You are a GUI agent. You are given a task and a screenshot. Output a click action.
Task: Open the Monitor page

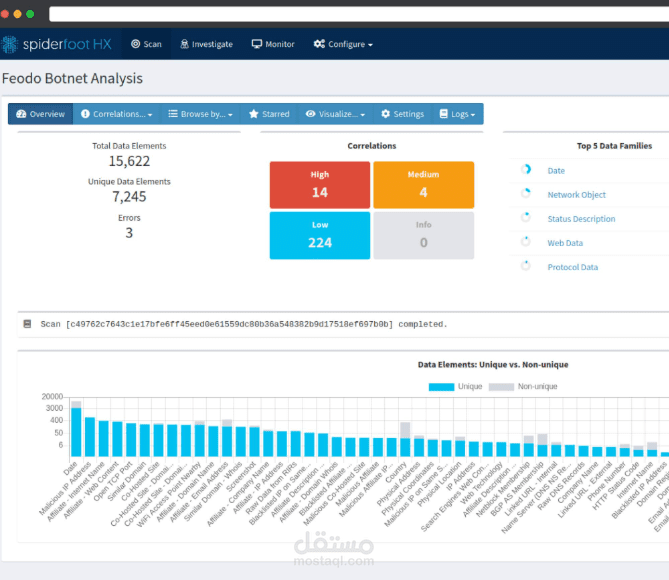point(273,44)
